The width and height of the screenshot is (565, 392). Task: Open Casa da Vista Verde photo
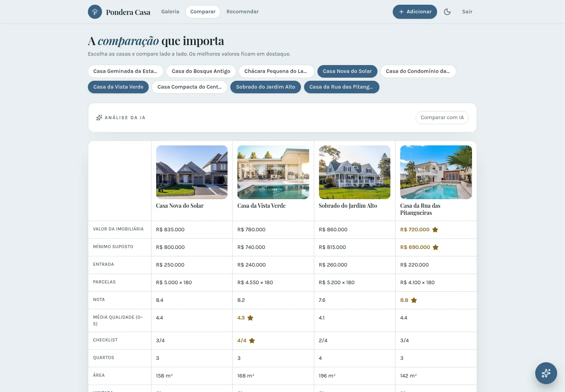point(273,172)
